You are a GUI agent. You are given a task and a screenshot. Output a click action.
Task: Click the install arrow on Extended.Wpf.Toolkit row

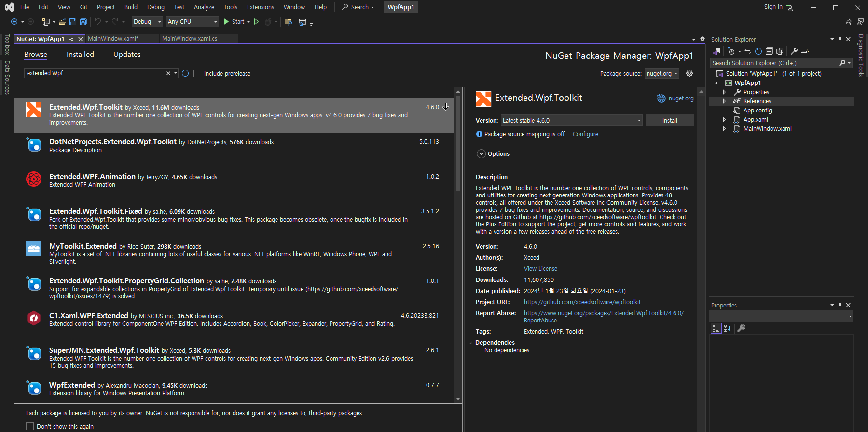[x=446, y=107]
